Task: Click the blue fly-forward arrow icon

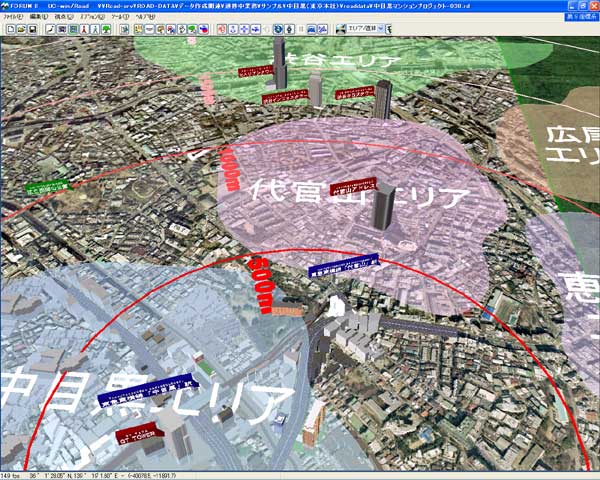Action: point(256,29)
